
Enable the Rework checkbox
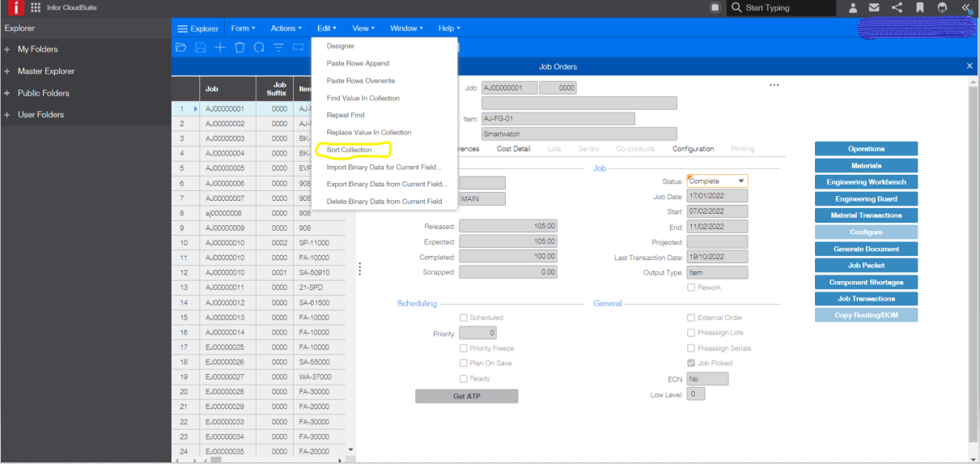[691, 287]
